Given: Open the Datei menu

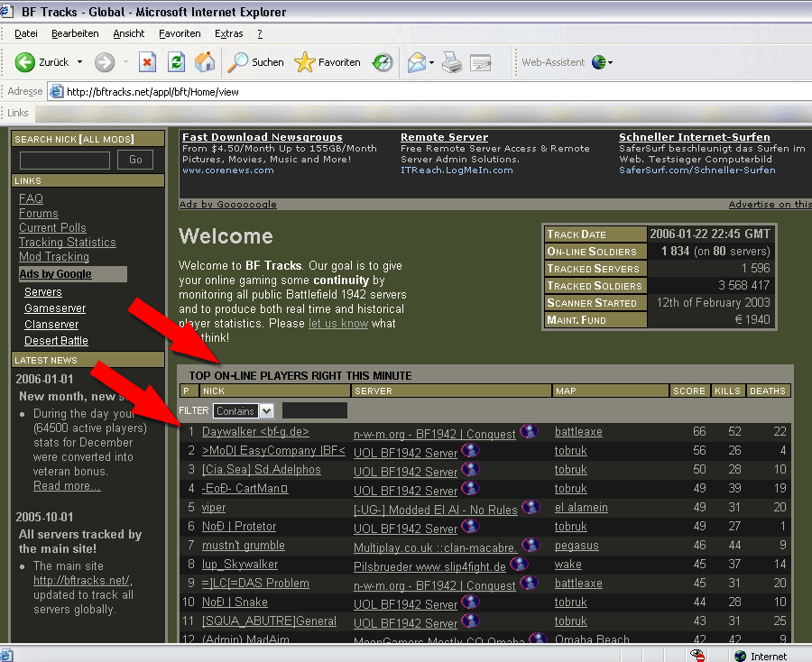Looking at the screenshot, I should point(26,33).
